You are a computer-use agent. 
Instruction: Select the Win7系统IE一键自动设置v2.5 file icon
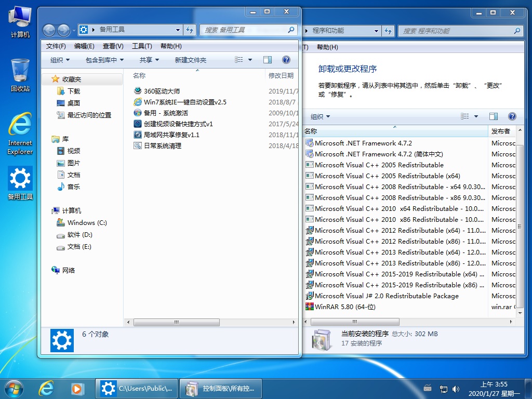point(137,102)
